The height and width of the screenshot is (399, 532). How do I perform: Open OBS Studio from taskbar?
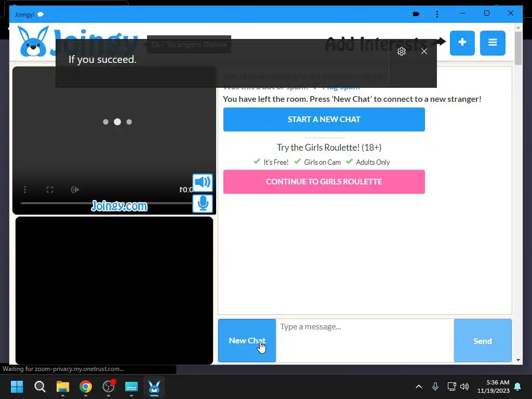pyautogui.click(x=109, y=387)
